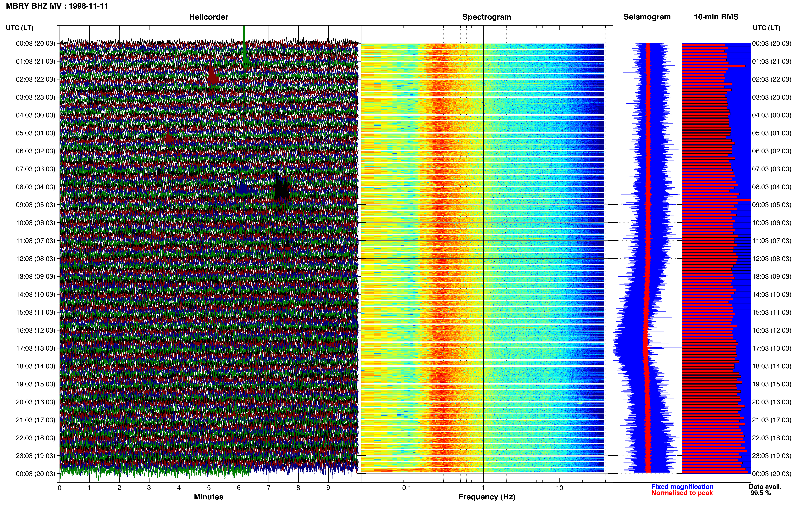Click the left-axis time label 06:03 (02:03)
Viewport: 812px width, 508px height.
coord(35,151)
